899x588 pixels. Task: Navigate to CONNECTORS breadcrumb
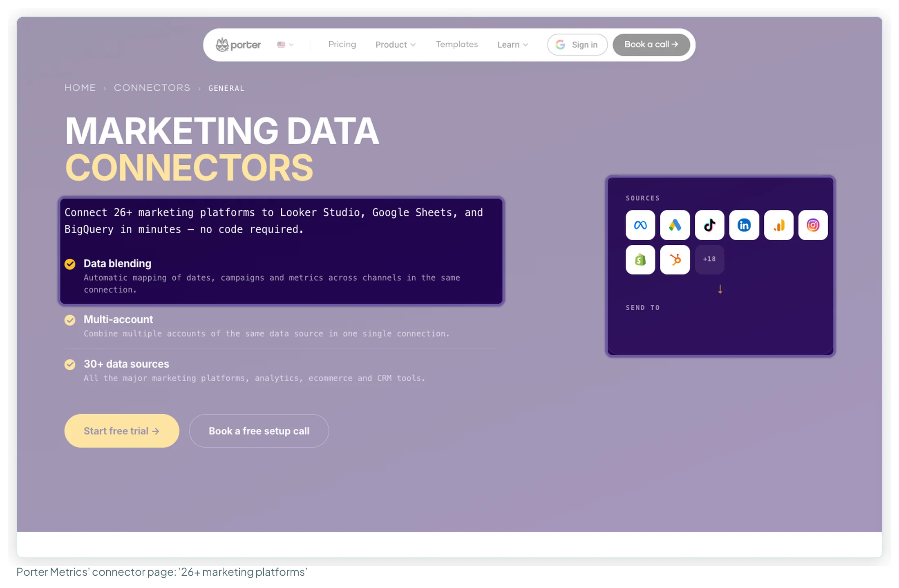(x=152, y=88)
